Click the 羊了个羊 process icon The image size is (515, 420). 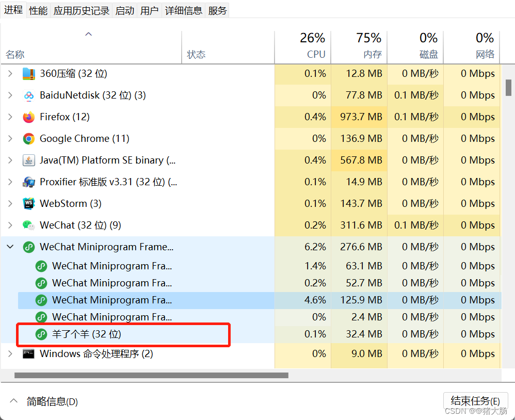pyautogui.click(x=41, y=334)
